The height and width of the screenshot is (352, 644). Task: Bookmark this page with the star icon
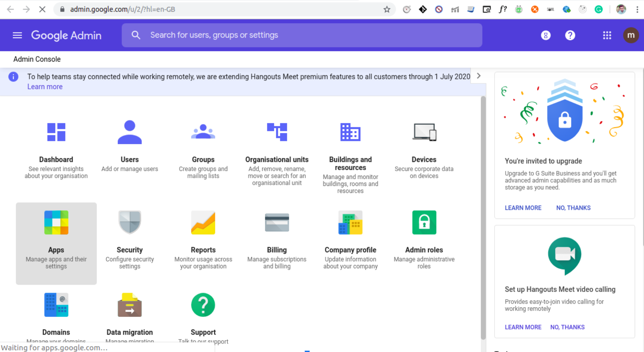387,9
